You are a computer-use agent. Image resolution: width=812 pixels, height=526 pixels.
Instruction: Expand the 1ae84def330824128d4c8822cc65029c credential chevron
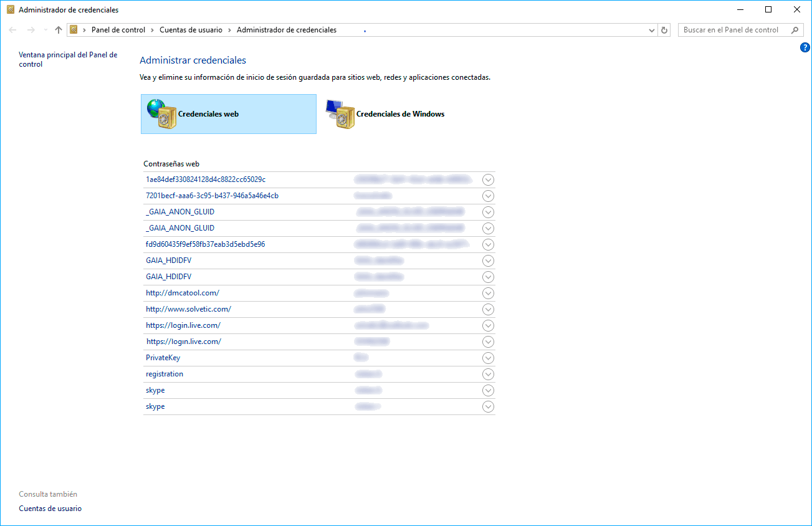(489, 179)
